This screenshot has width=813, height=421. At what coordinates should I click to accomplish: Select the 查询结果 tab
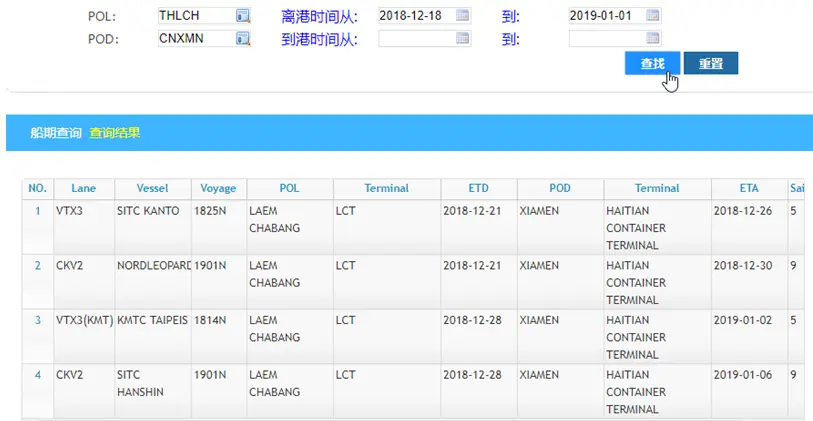click(115, 133)
